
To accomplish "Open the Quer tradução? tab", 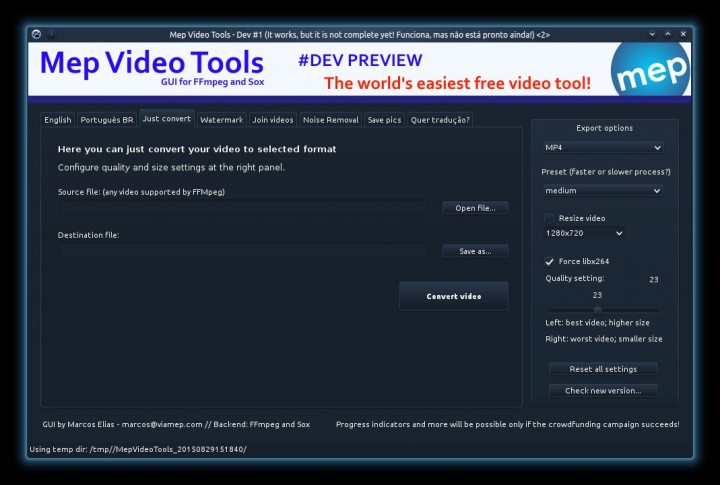I will tap(440, 120).
